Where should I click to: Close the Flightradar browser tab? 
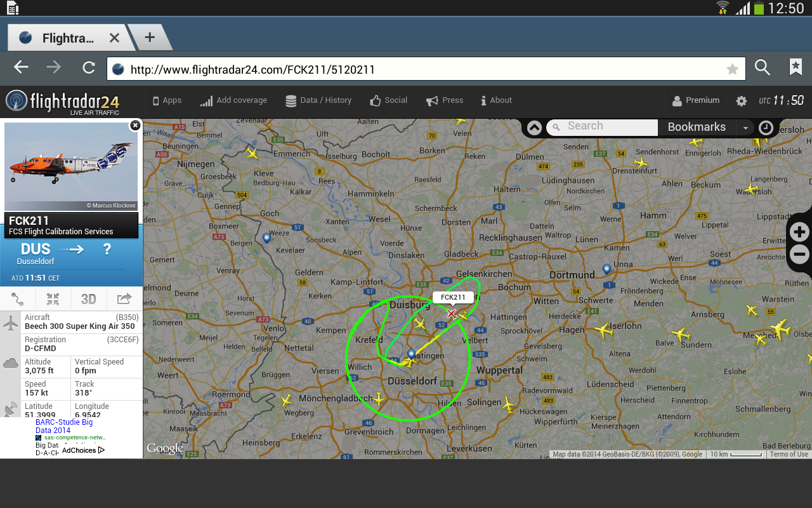pos(114,38)
